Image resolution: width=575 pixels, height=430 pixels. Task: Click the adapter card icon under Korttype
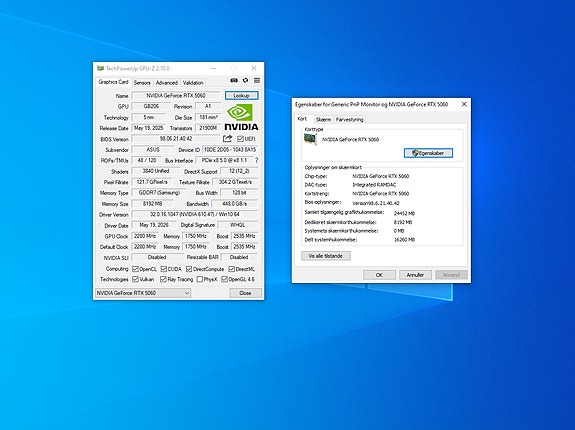310,140
